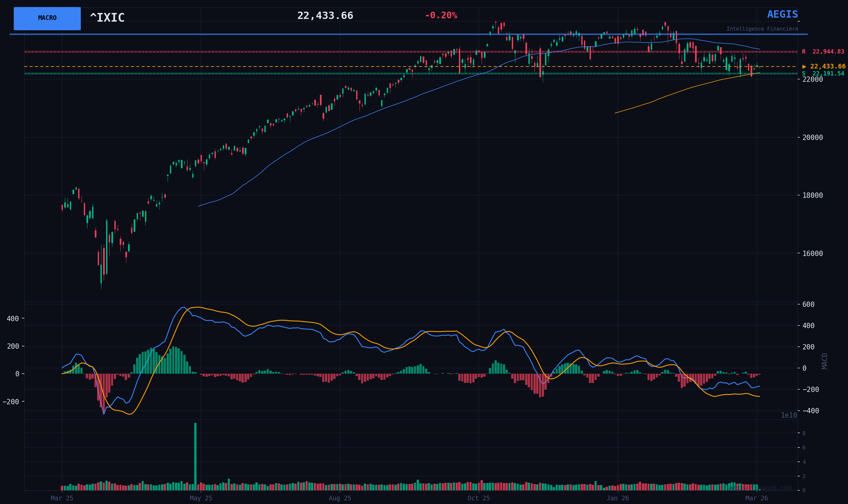Click the Intelligence Financière subtitle
Screen dimensions: 848x504
[762, 29]
